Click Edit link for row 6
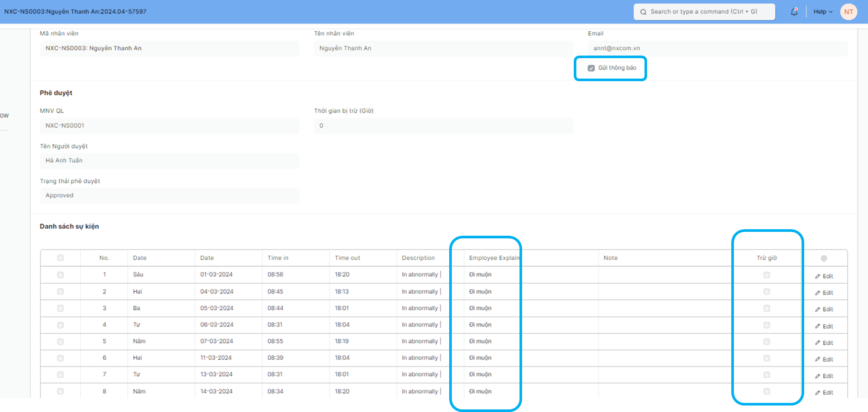 pos(827,359)
